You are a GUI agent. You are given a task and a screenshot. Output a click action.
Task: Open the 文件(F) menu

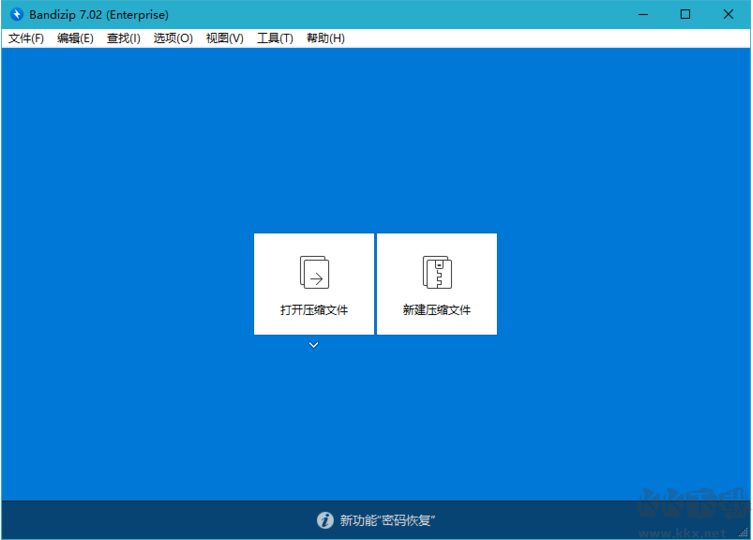(x=26, y=38)
